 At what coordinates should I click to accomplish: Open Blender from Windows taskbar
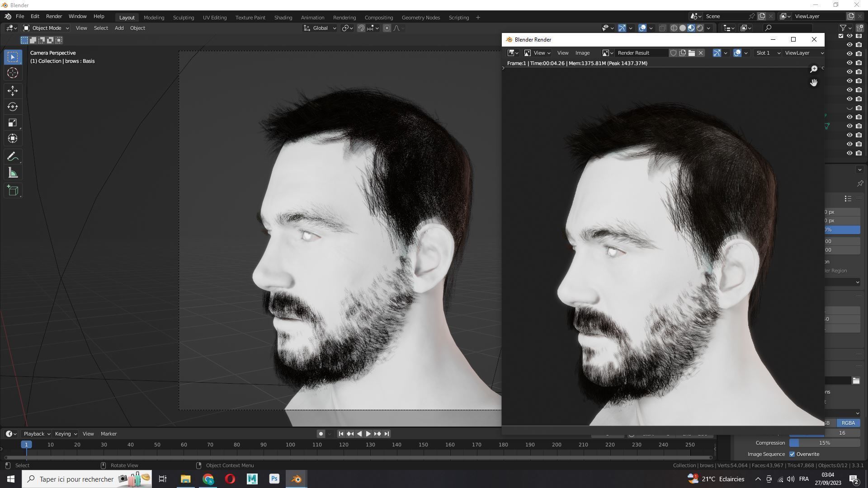(x=297, y=479)
